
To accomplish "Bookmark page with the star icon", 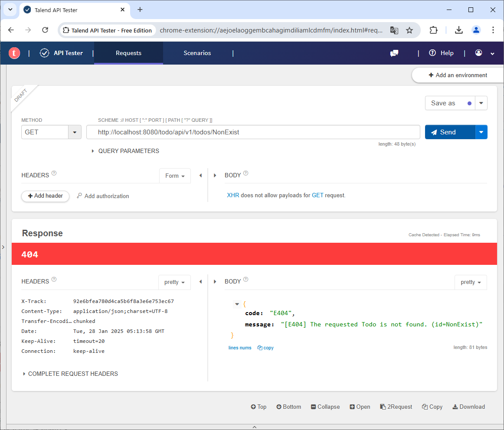I will coord(409,30).
